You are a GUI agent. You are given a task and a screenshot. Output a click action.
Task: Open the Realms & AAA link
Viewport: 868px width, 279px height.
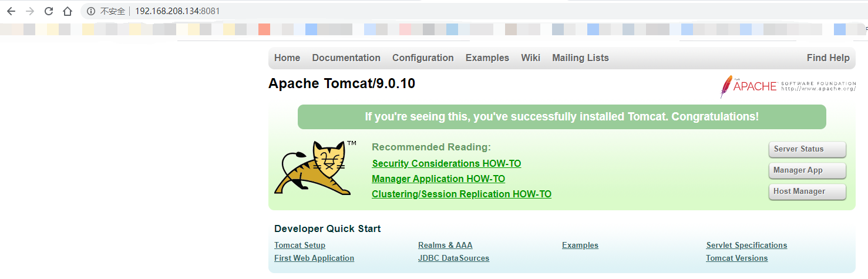[445, 245]
